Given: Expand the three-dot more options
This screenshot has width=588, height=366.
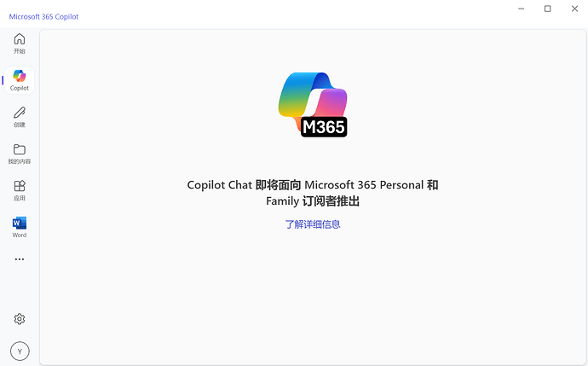Looking at the screenshot, I should 19,259.
